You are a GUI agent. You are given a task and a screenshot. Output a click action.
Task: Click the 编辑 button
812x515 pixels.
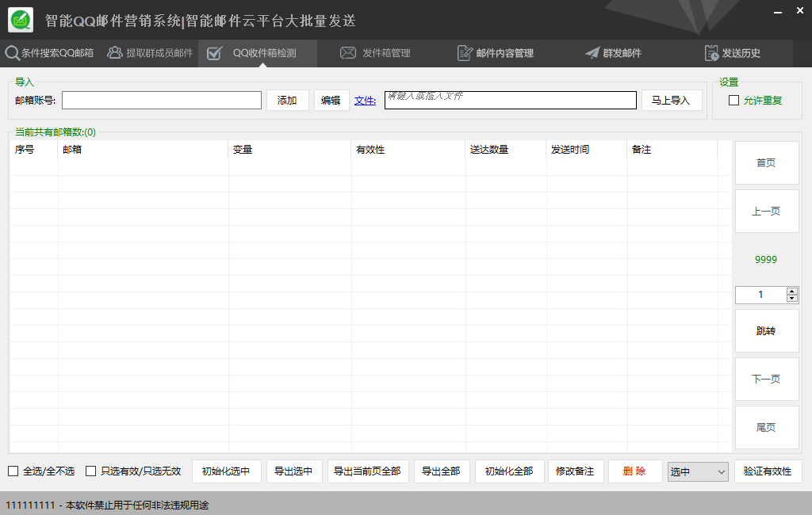331,101
